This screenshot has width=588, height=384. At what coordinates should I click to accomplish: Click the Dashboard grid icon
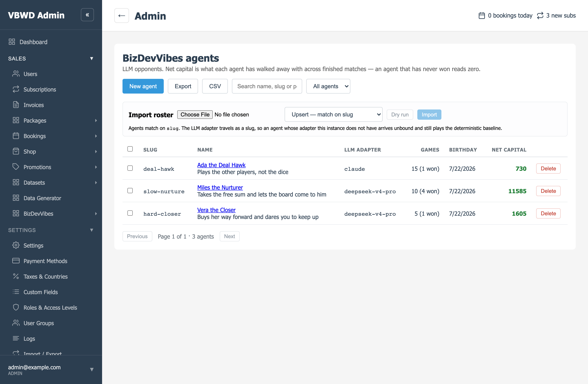pos(12,42)
